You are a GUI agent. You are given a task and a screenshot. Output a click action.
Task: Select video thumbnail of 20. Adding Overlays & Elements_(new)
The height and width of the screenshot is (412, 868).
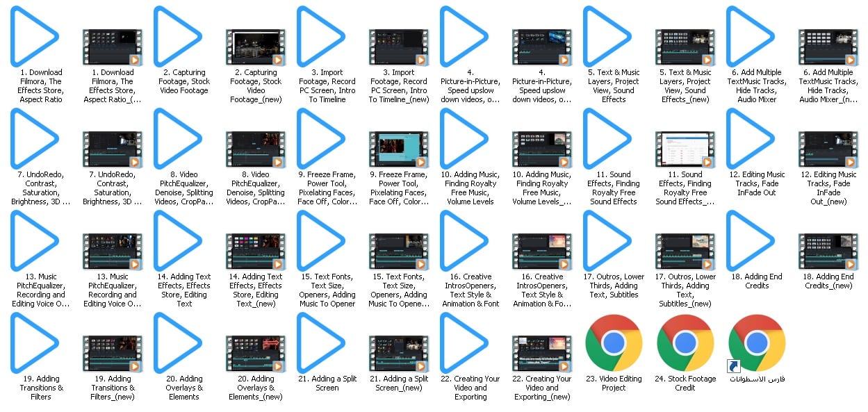click(255, 354)
